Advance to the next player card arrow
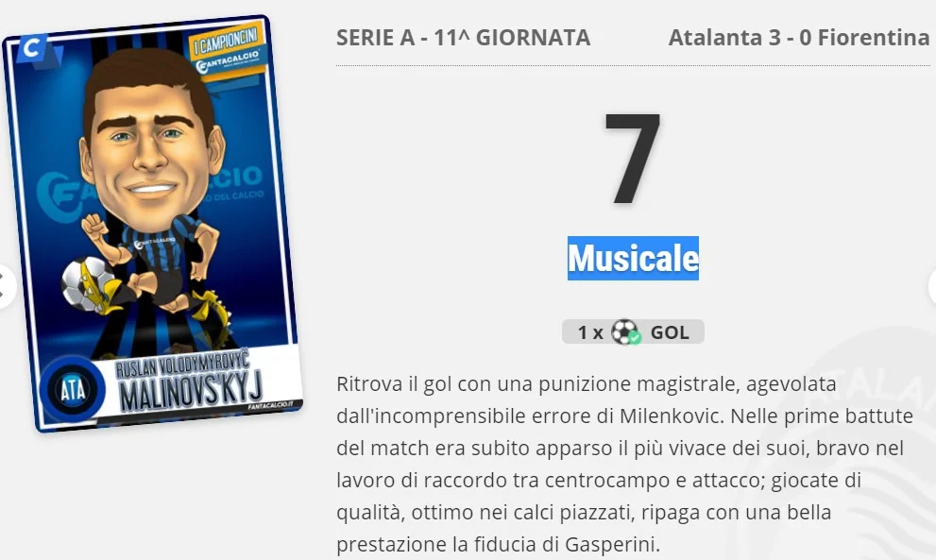Viewport: 936px width, 560px height. (932, 286)
